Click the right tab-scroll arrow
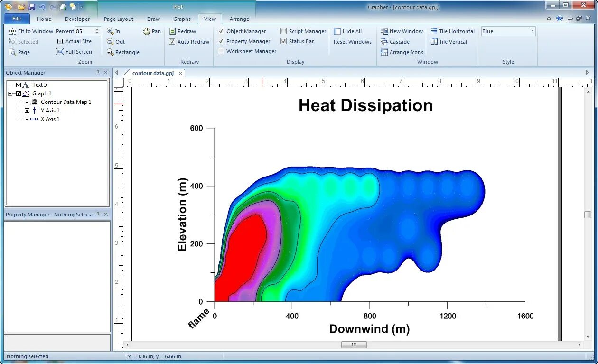 coord(587,73)
